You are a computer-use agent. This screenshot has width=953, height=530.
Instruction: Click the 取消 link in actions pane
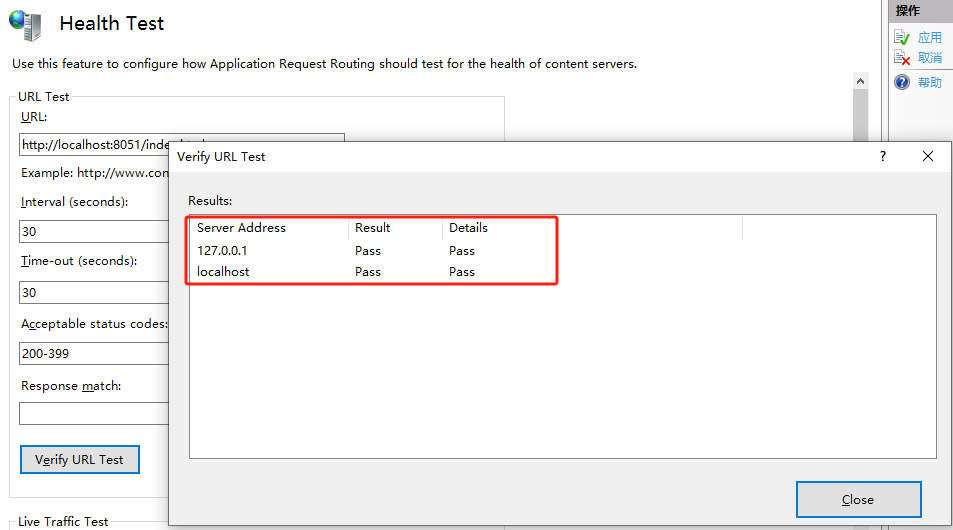tap(929, 58)
